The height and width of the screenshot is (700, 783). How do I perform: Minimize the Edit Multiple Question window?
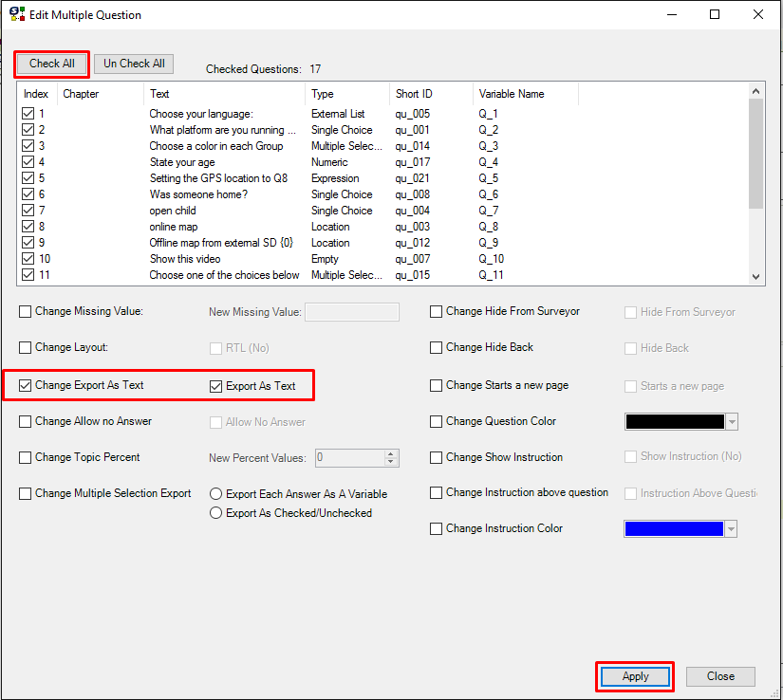click(672, 14)
